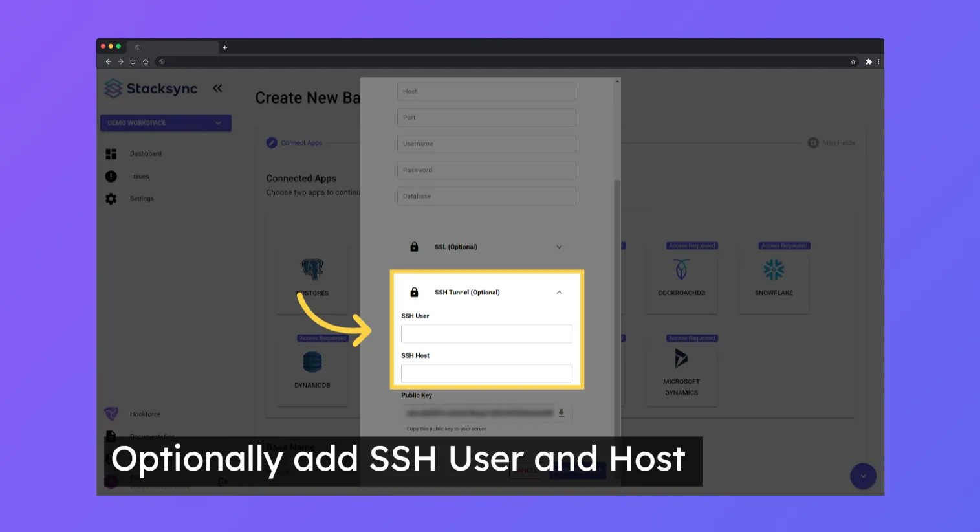The height and width of the screenshot is (532, 980).
Task: Select the DynamoDB app card
Action: pyautogui.click(x=312, y=370)
